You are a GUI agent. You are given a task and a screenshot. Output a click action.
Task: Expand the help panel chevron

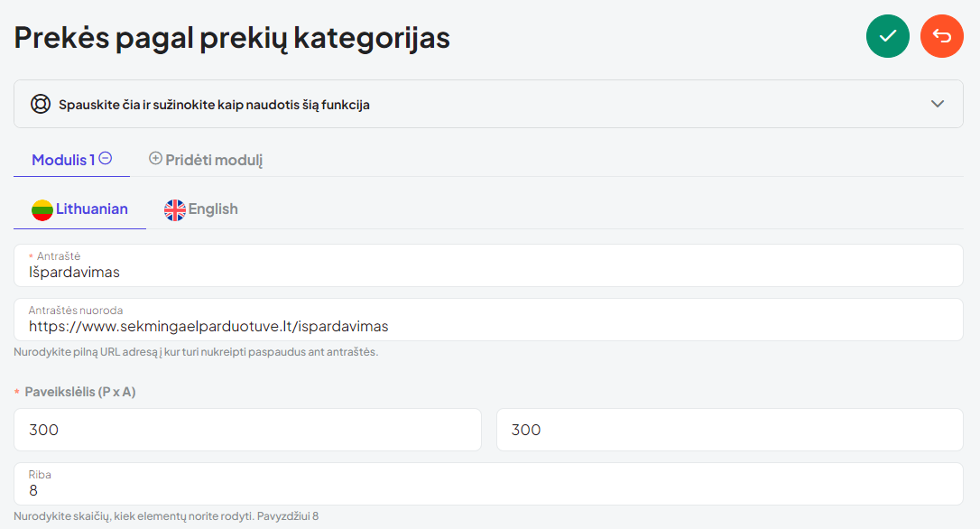pos(938,104)
